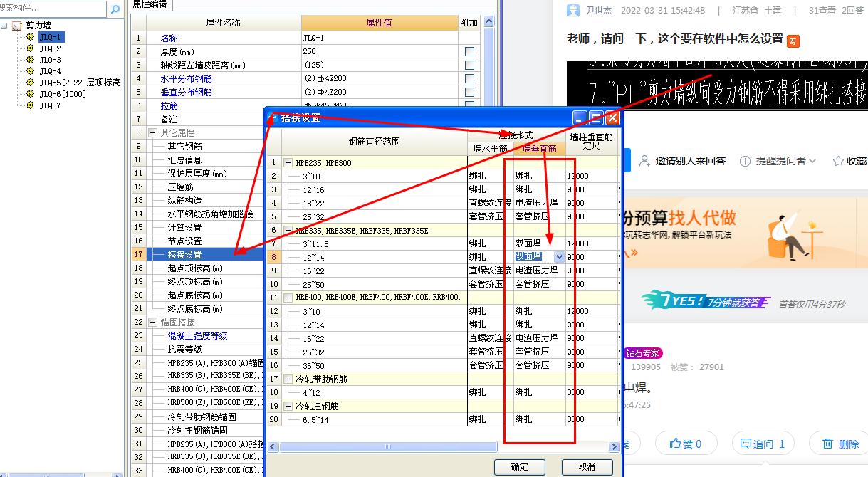
Task: Click the dialog horizontal scrollbar left arrow
Action: click(x=273, y=447)
